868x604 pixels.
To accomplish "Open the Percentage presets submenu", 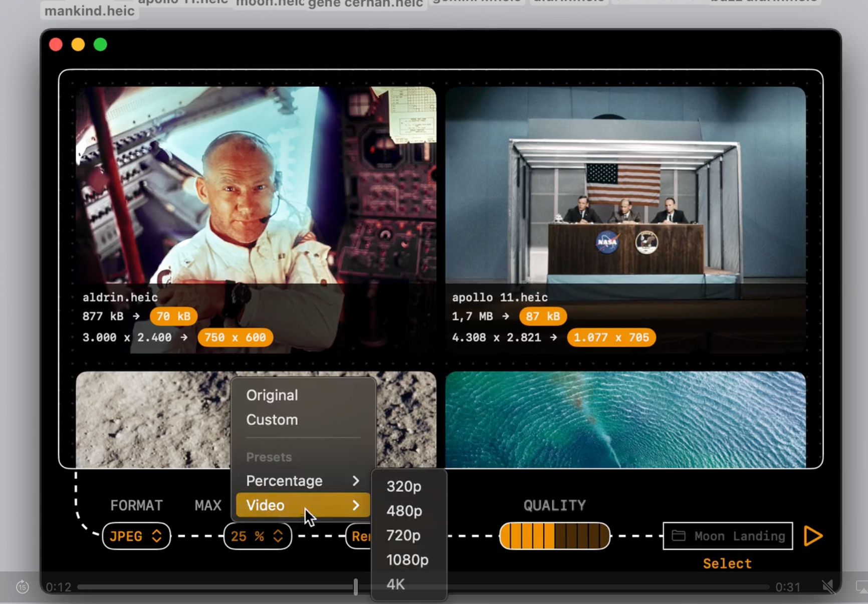I will (303, 481).
